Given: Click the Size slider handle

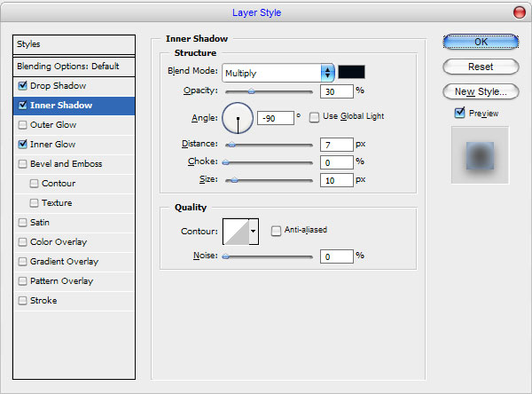Looking at the screenshot, I should coord(234,180).
